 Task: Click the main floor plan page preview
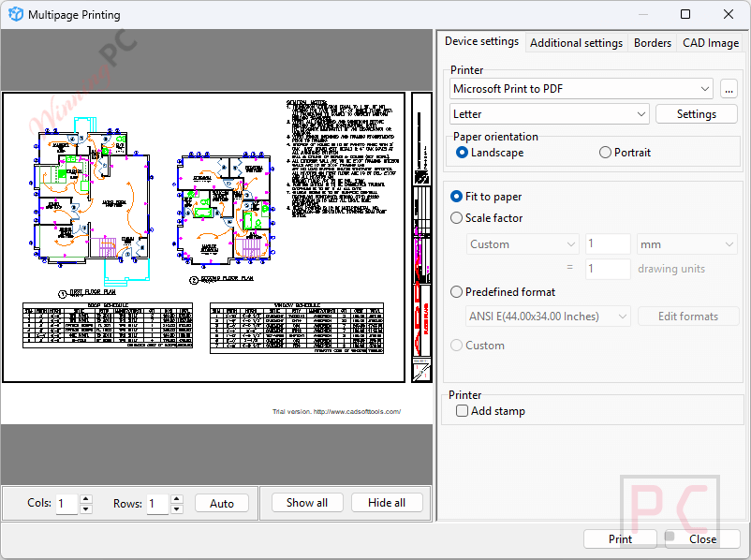204,238
